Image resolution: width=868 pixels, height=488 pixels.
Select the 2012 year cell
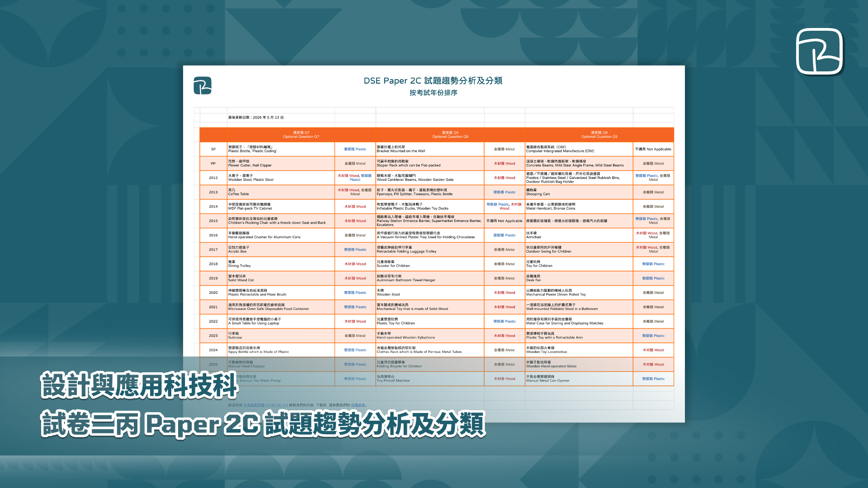213,178
